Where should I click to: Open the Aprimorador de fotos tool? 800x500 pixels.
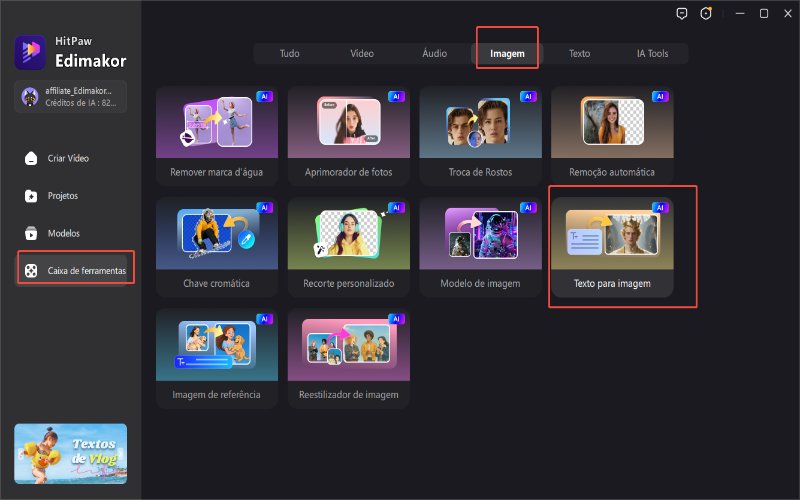pos(346,135)
